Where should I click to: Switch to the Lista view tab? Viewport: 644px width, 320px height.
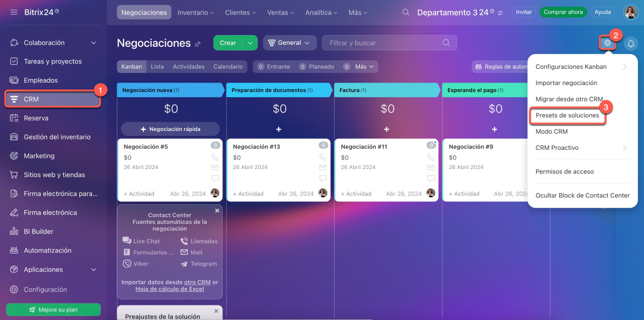(x=157, y=66)
